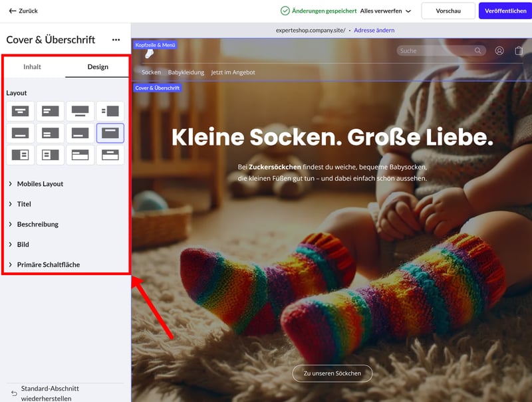Click the Vorschau button
The width and height of the screenshot is (532, 402).
coord(448,11)
